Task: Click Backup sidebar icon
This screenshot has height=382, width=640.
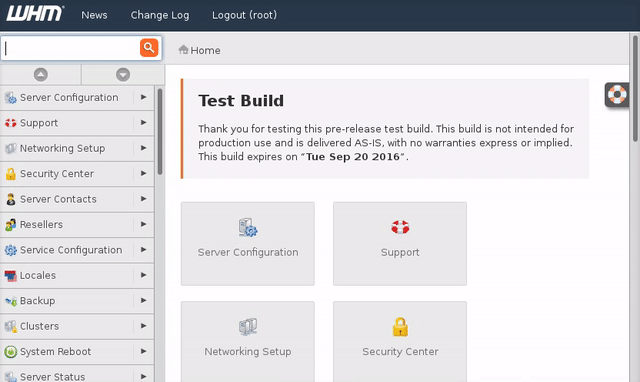Action: 11,301
